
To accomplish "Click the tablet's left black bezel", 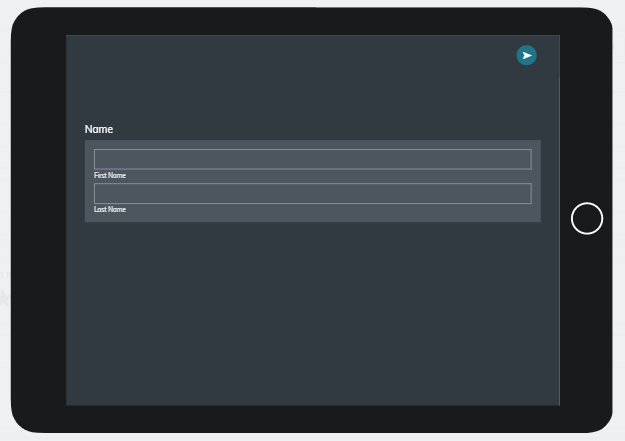I will pos(38,220).
